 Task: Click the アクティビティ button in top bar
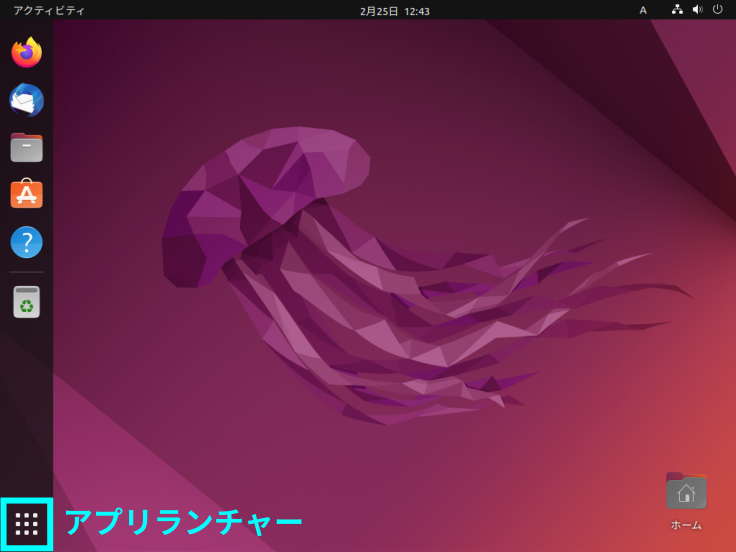49,10
